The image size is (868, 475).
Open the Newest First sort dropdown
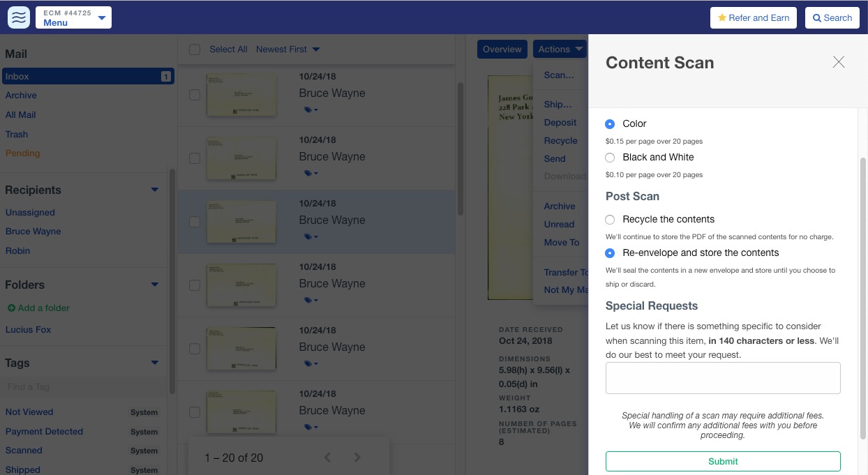[x=287, y=49]
